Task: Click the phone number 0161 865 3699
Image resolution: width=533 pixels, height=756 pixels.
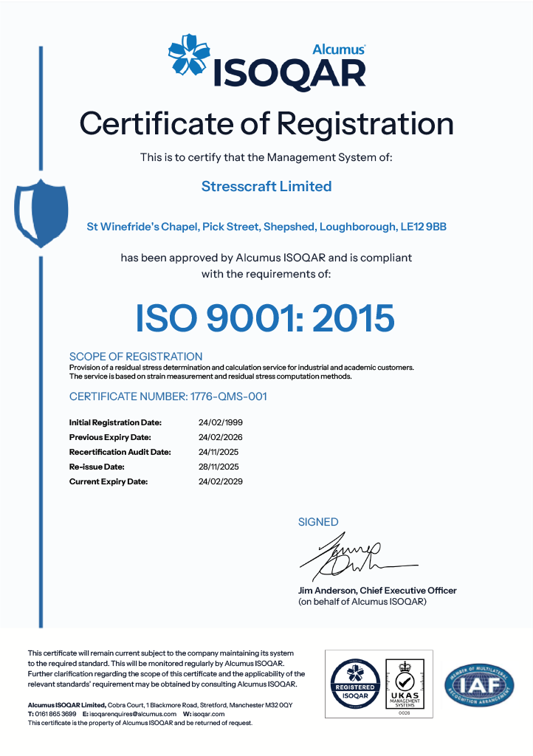Action: [x=56, y=714]
